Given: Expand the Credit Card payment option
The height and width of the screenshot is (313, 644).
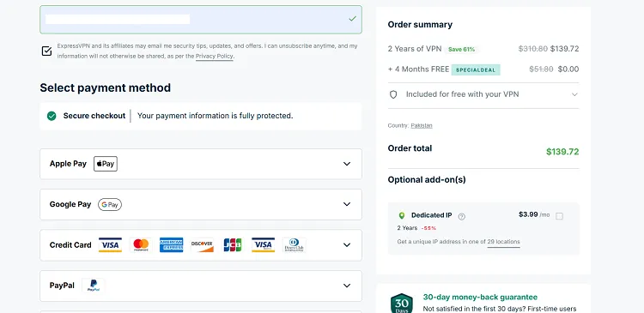Looking at the screenshot, I should (201, 245).
